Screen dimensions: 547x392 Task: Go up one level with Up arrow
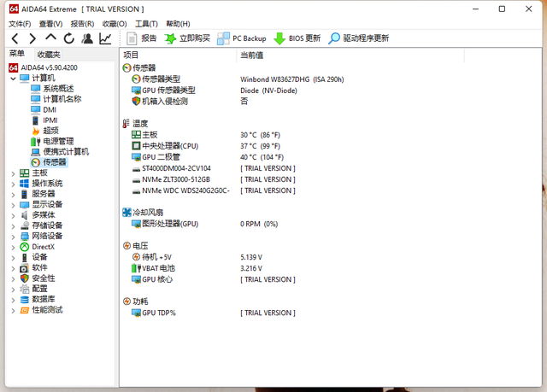point(50,38)
